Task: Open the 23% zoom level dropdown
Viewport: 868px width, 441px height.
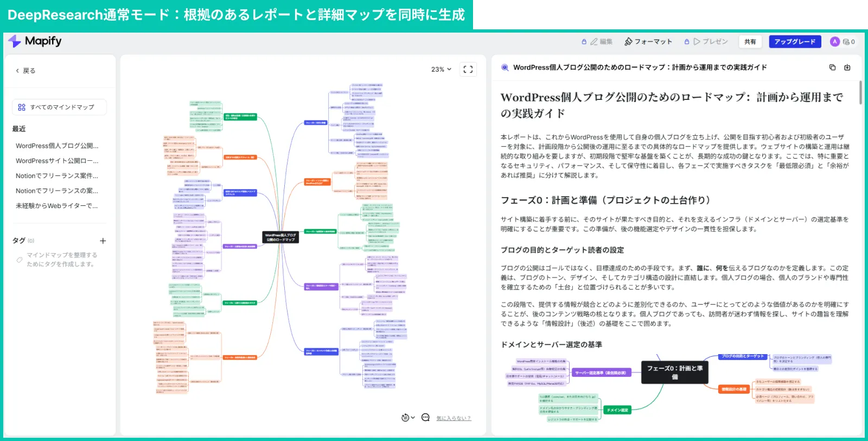Action: click(441, 70)
